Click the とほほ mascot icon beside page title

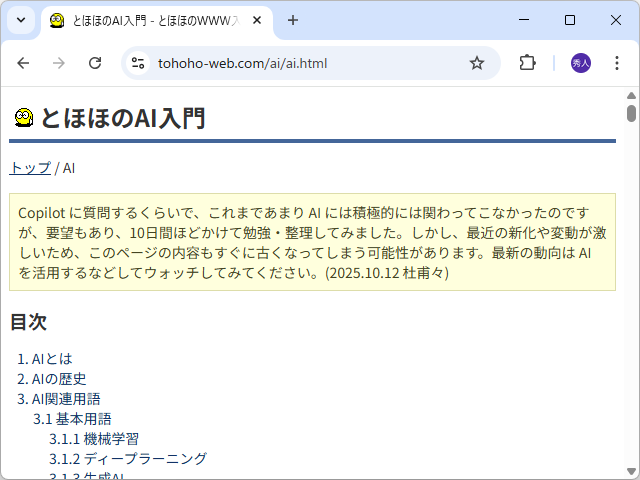[24, 118]
